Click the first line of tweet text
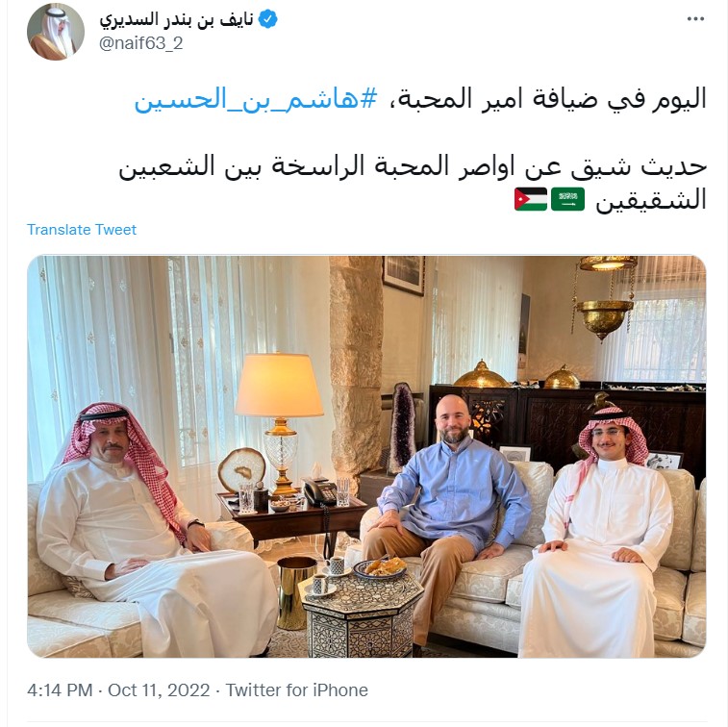The height and width of the screenshot is (727, 728). pyautogui.click(x=420, y=99)
